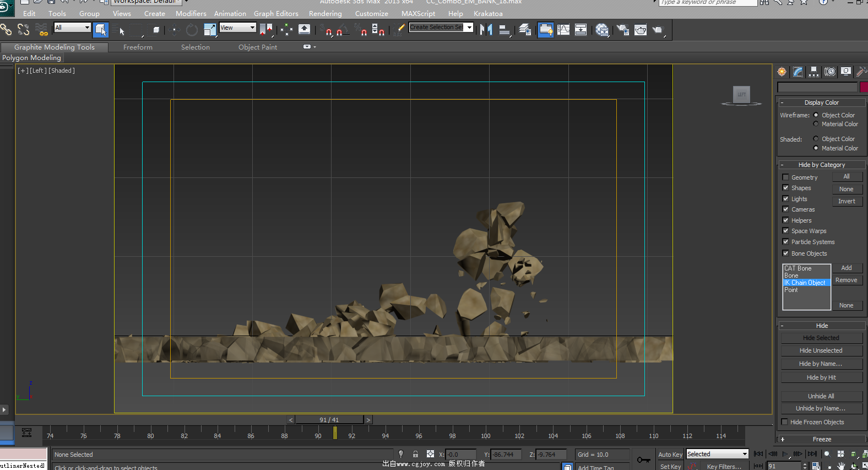Open the Rendering menu
Screen dimensions: 868x470
pyautogui.click(x=325, y=14)
